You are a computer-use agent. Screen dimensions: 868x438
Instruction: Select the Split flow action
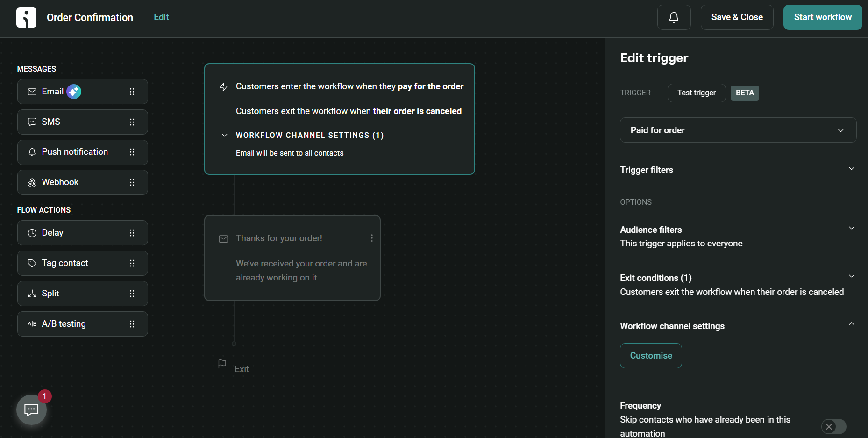(83, 294)
